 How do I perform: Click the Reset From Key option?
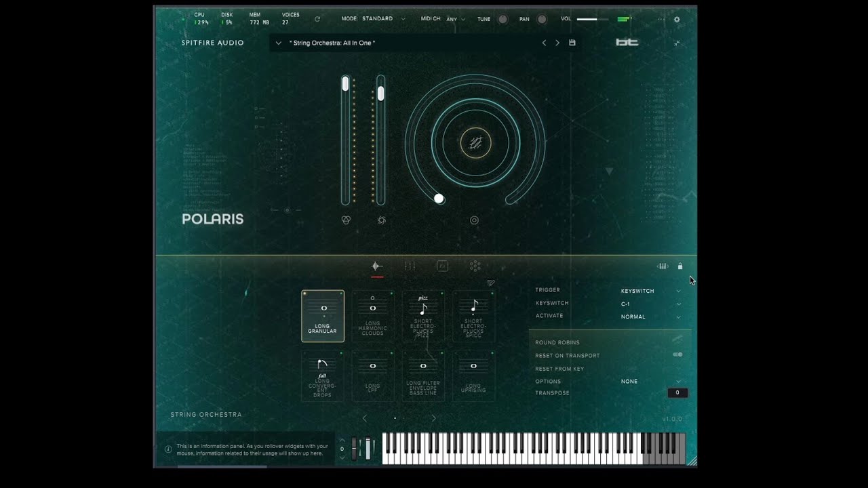(559, 369)
